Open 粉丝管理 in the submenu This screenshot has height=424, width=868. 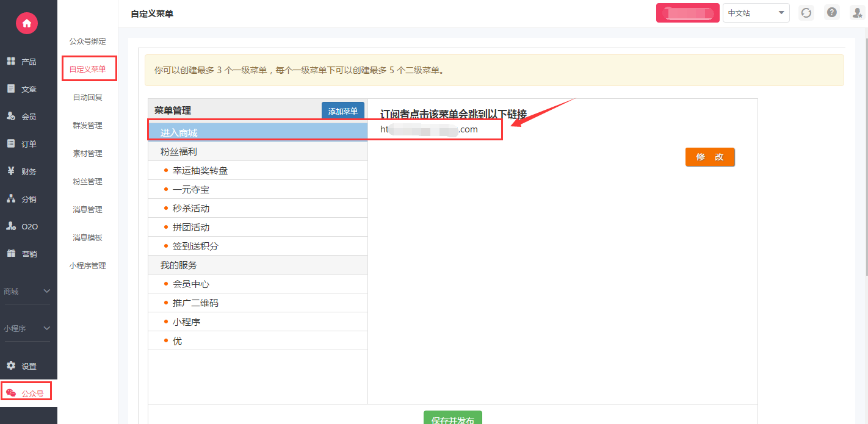pyautogui.click(x=87, y=182)
